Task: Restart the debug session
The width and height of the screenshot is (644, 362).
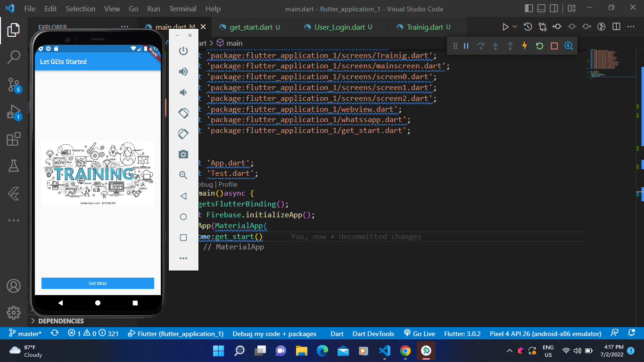Action: (539, 46)
